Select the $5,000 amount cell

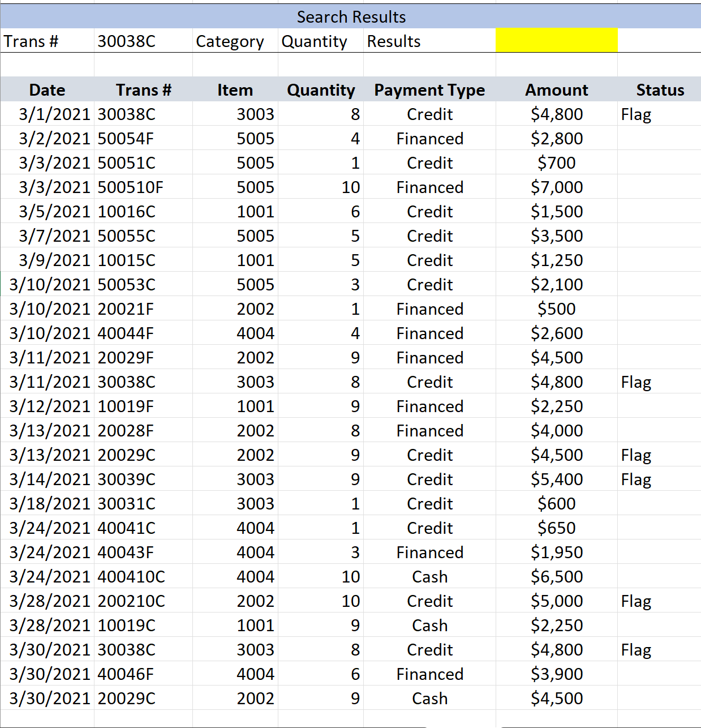[x=557, y=601]
